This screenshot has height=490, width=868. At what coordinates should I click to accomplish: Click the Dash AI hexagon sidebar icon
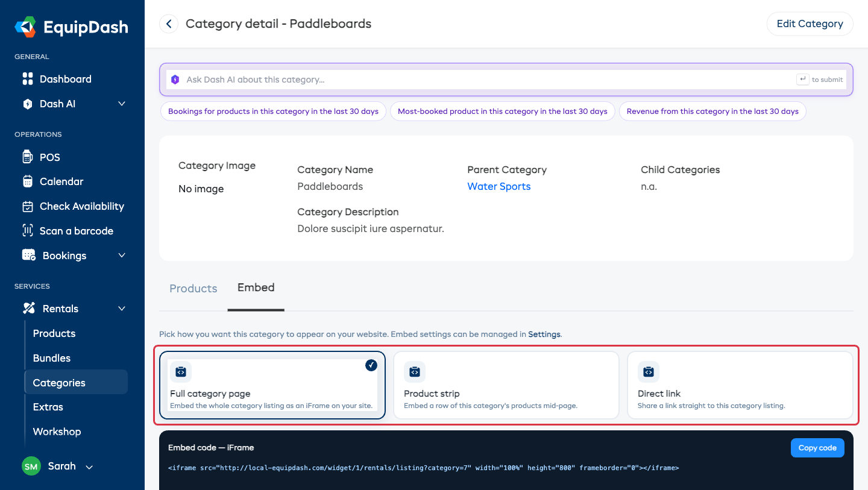click(x=28, y=104)
